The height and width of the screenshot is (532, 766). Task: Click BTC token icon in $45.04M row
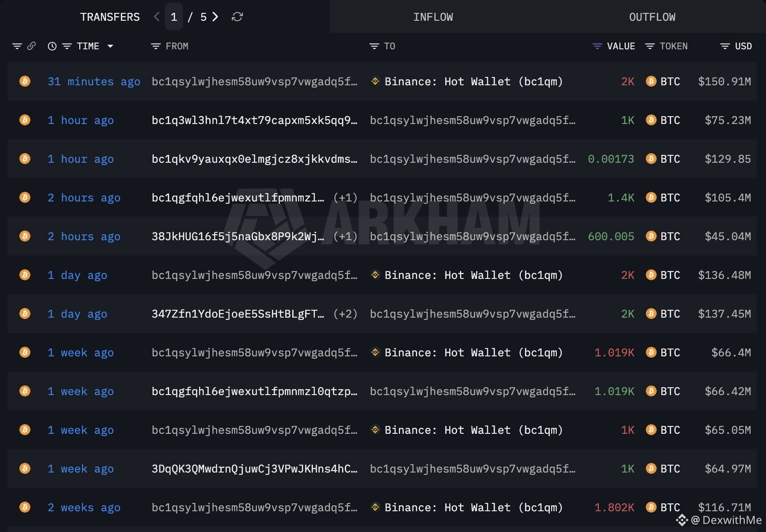651,236
